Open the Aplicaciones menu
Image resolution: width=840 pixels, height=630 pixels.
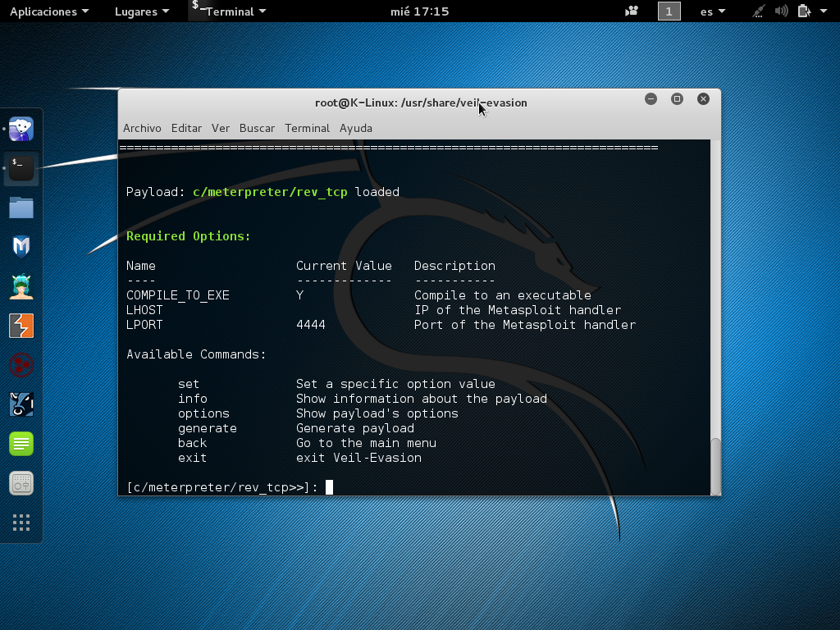pyautogui.click(x=49, y=11)
